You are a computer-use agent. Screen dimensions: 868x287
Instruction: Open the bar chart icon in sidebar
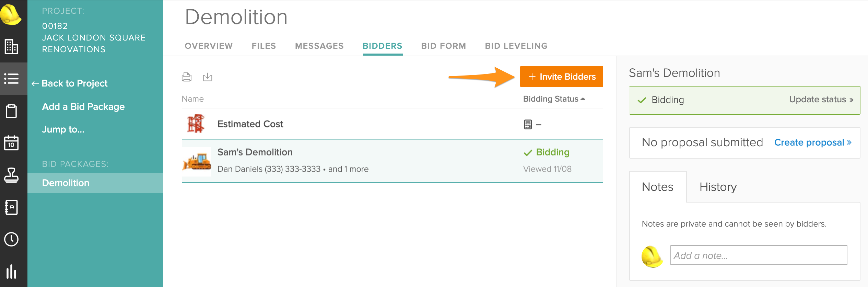11,272
